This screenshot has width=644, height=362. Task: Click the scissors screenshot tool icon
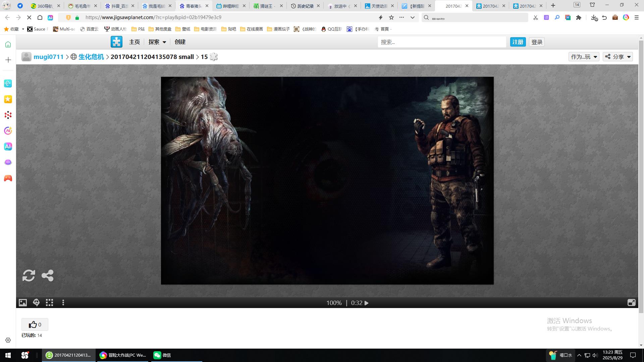pyautogui.click(x=536, y=17)
